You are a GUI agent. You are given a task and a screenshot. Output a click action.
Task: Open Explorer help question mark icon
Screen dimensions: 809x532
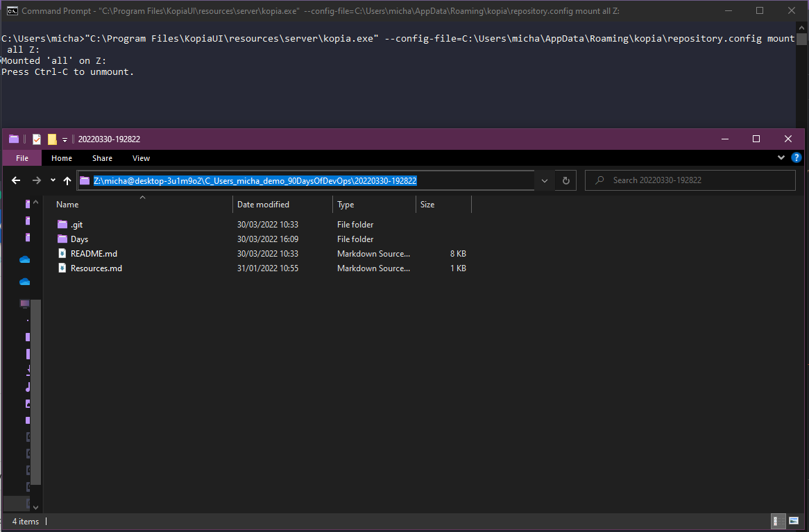tap(797, 158)
